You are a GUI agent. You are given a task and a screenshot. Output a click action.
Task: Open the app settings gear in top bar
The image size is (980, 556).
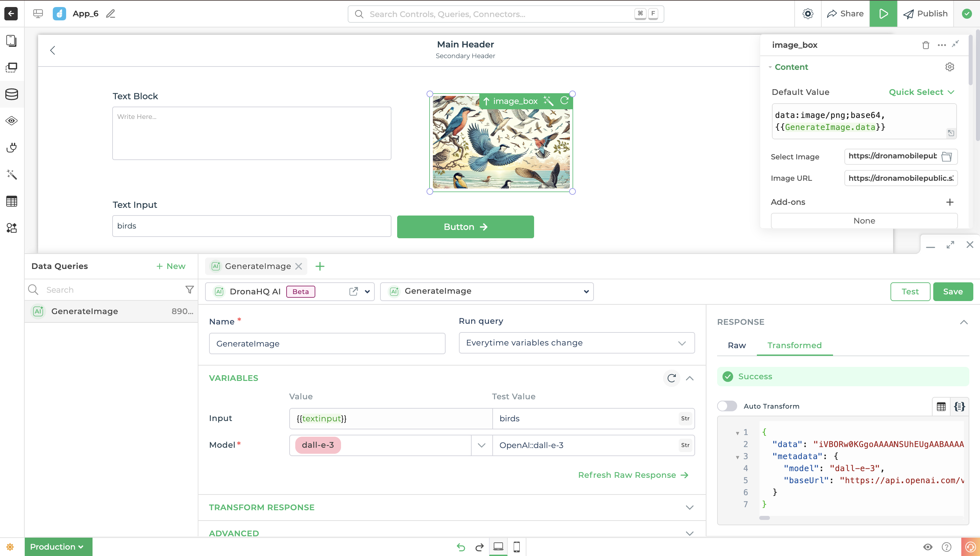[808, 14]
